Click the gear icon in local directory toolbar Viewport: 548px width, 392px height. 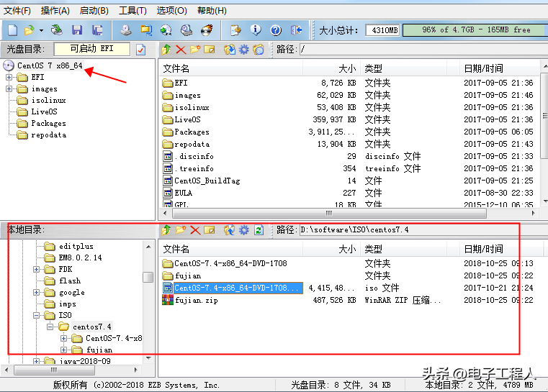(244, 230)
